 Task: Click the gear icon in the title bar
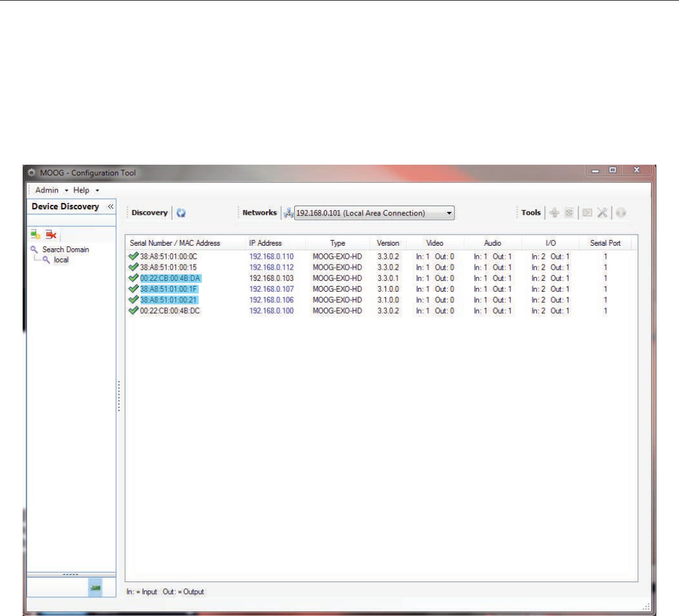click(31, 172)
